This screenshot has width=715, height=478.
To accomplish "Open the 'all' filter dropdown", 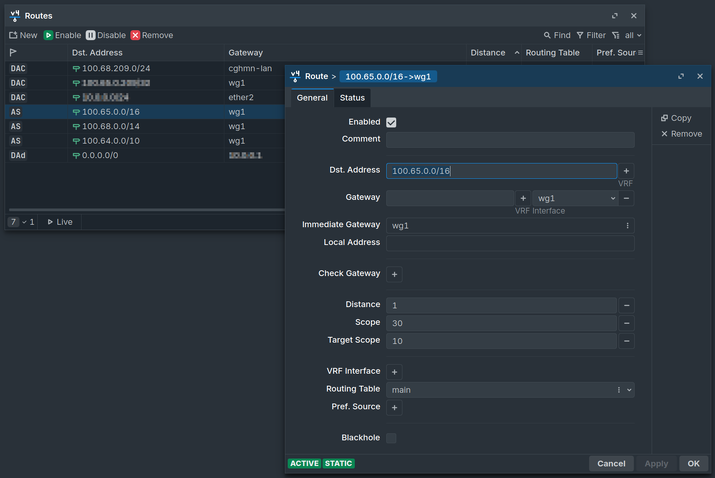I will point(633,35).
